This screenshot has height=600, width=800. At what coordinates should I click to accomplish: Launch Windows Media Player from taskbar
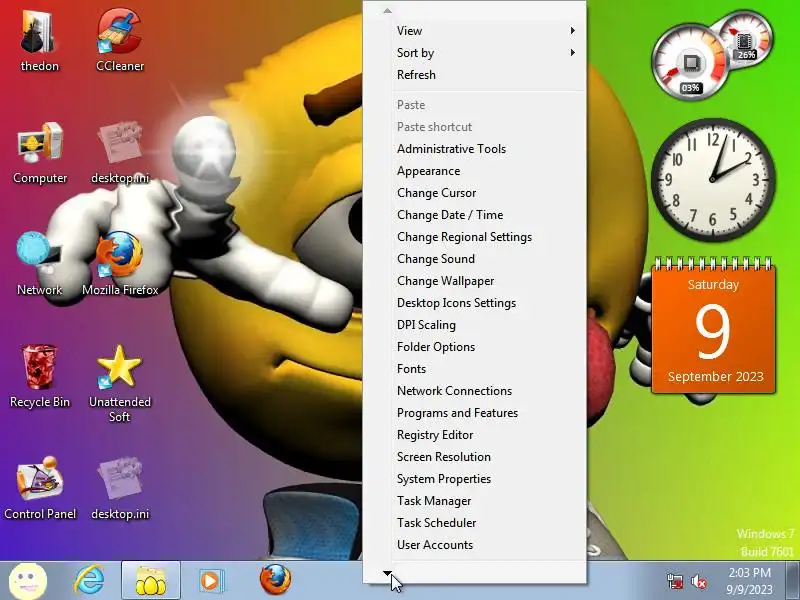[x=210, y=581]
